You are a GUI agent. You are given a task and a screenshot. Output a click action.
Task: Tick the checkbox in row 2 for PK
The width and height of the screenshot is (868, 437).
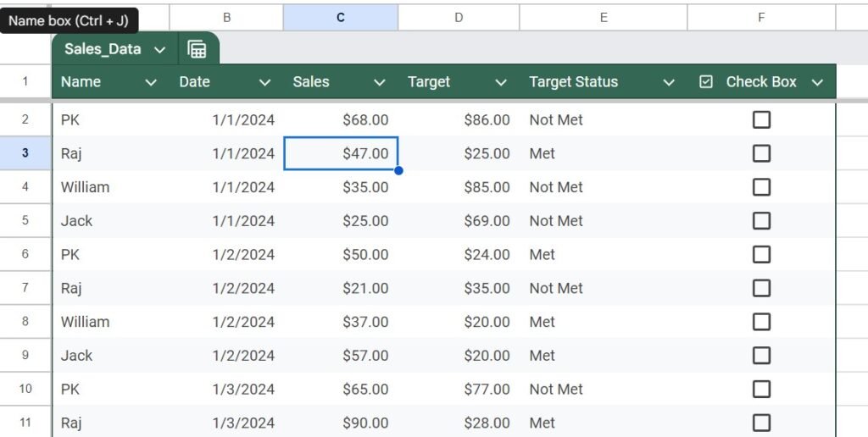[x=762, y=119]
